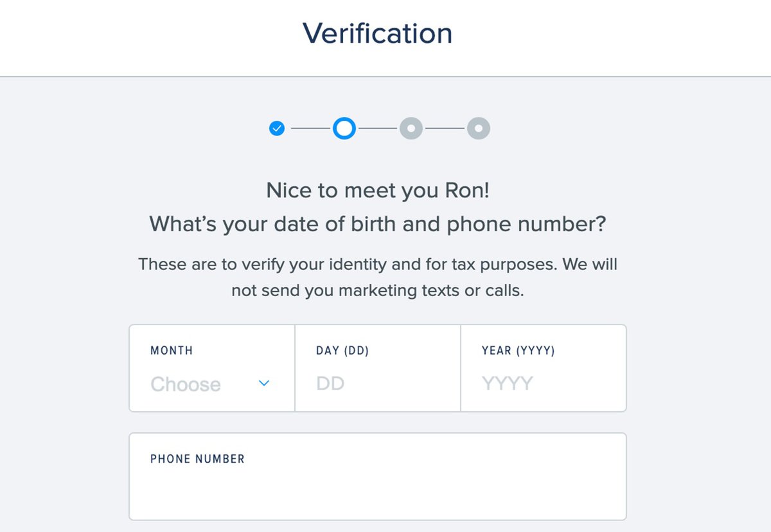Viewport: 771px width, 532px height.
Task: Click the line connecting steps one and two
Action: click(x=311, y=129)
